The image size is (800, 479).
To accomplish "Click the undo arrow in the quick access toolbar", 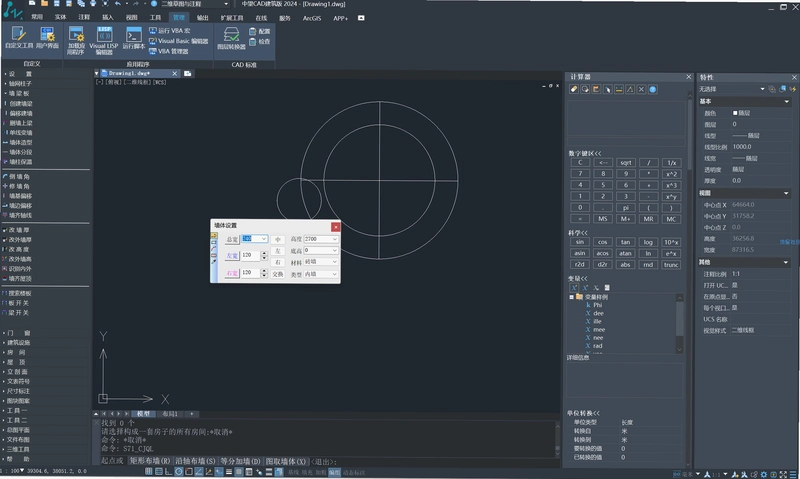I will coord(118,4).
